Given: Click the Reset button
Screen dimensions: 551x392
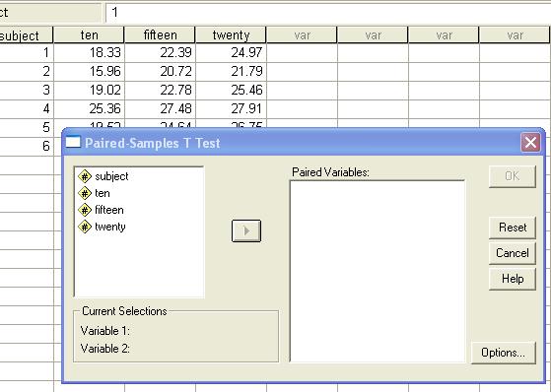Looking at the screenshot, I should tap(512, 228).
